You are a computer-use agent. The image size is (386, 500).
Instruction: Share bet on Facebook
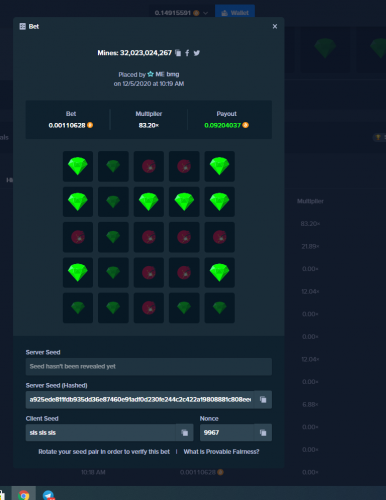[187, 53]
